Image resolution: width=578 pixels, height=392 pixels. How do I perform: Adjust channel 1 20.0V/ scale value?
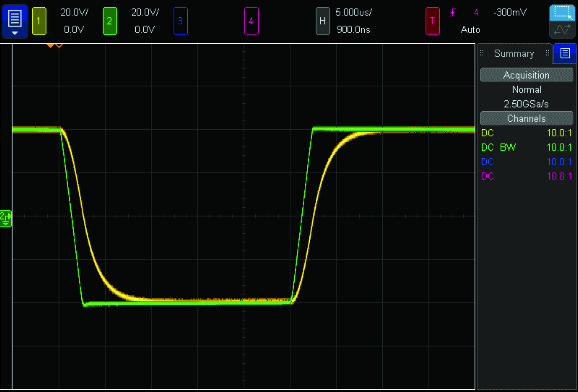coord(74,12)
